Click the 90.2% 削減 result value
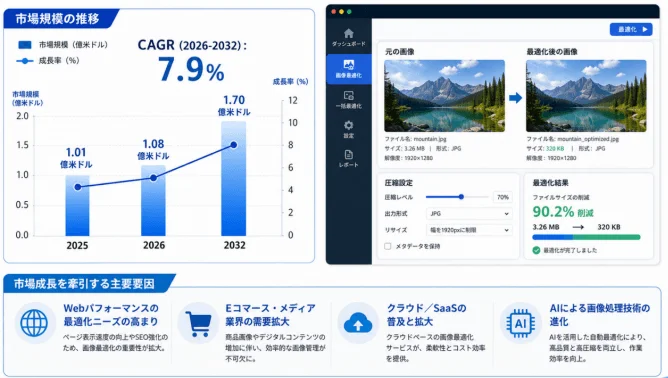The height and width of the screenshot is (378, 668). coord(563,212)
